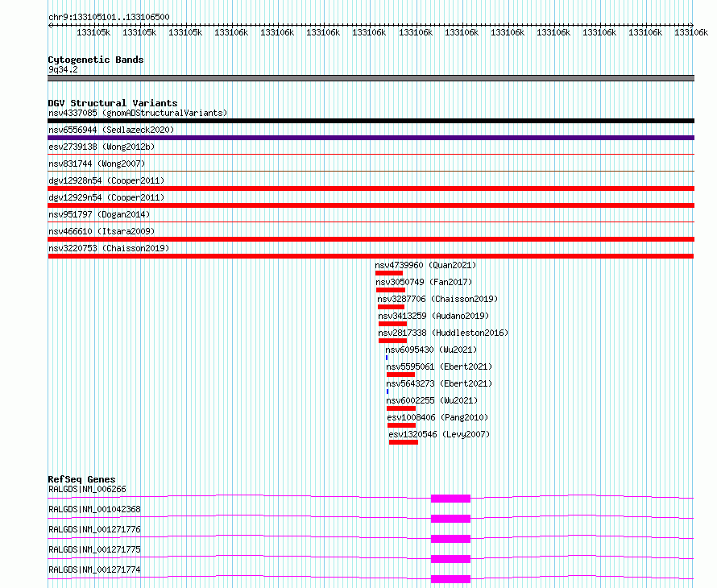Click the chr9:133105101..133106500 coordinate label
This screenshot has height=588, width=717.
(109, 17)
